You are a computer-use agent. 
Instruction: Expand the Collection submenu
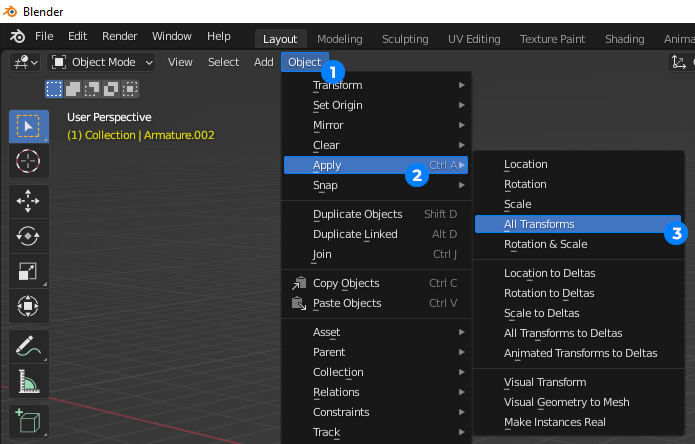[x=376, y=372]
